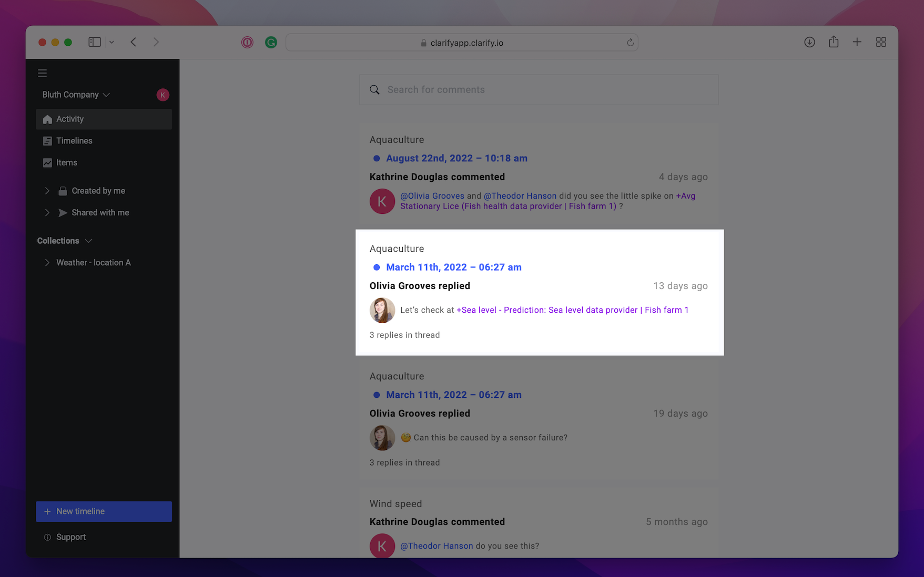Expand the Shared with me section
Screen dimensions: 924x577
(x=47, y=212)
